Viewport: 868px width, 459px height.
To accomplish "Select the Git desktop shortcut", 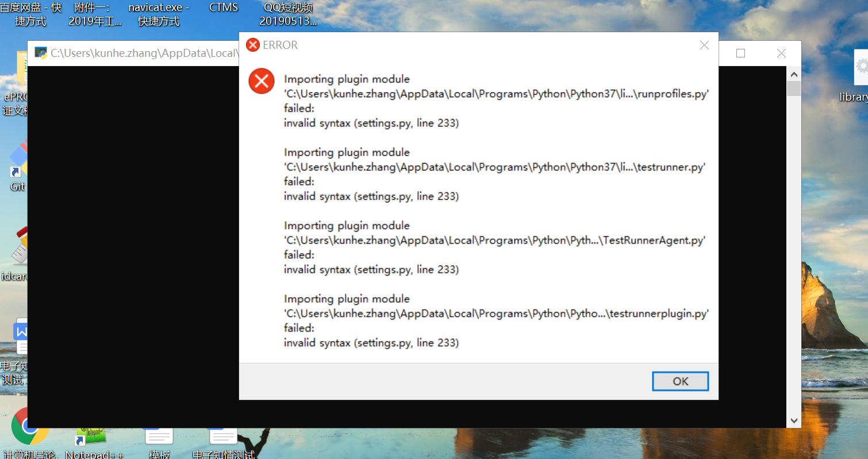I will (17, 168).
